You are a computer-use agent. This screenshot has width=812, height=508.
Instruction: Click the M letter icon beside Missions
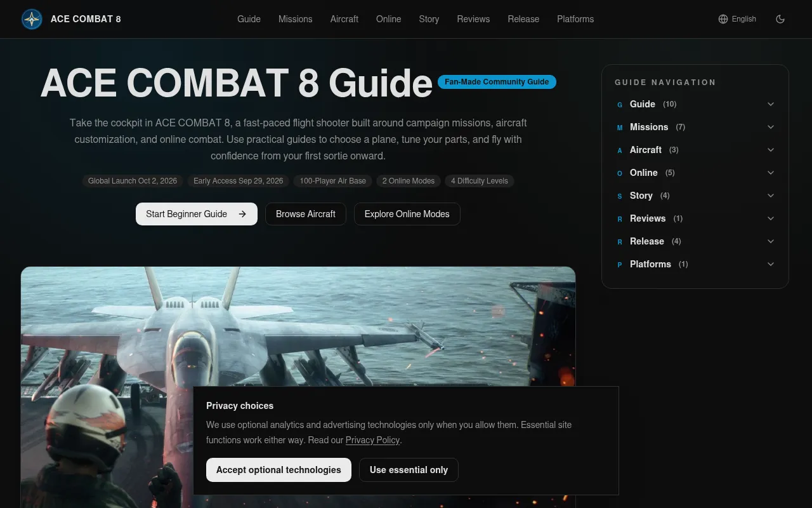620,128
